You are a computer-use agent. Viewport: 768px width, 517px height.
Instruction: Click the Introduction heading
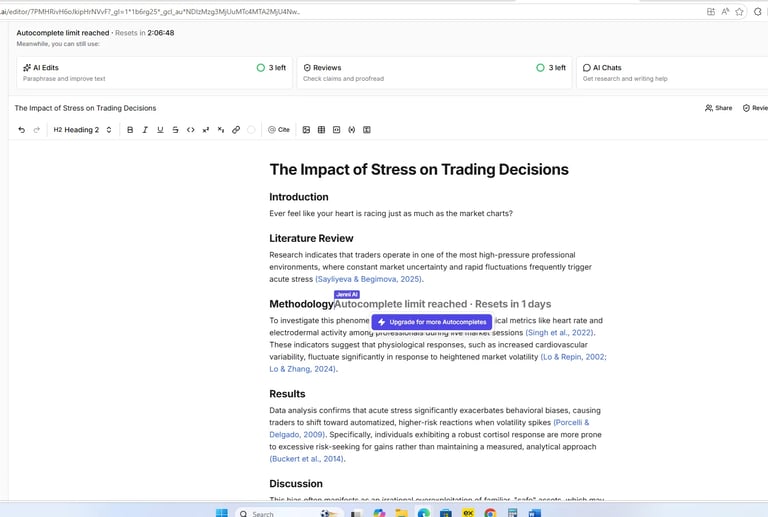pos(299,197)
